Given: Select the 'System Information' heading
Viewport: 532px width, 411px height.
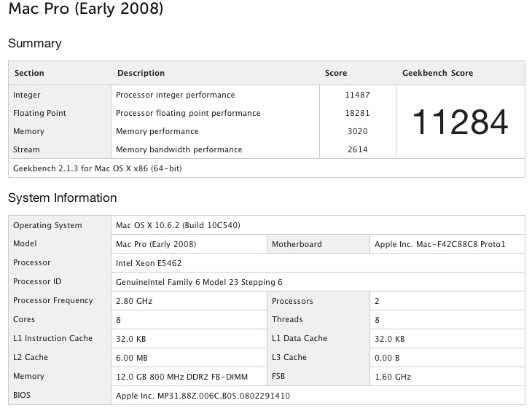Looking at the screenshot, I should pyautogui.click(x=62, y=198).
